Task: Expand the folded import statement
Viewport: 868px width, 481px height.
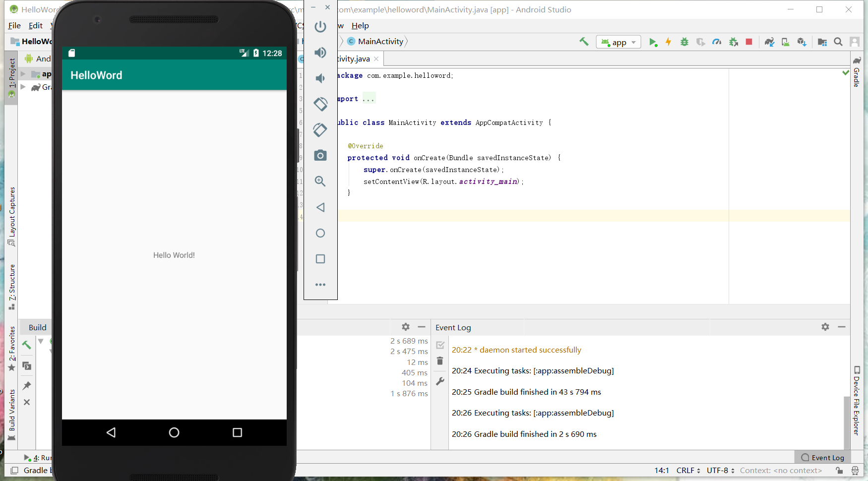Action: tap(369, 99)
